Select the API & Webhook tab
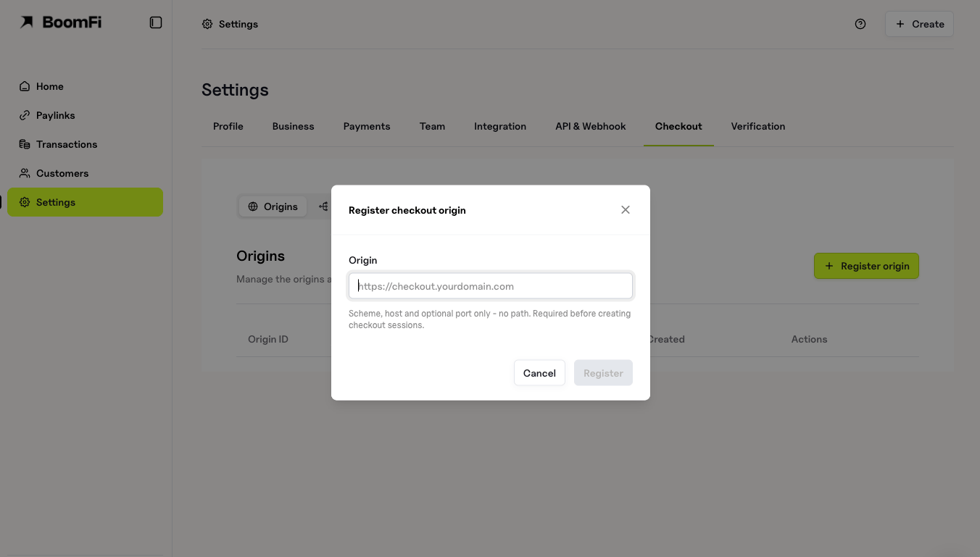This screenshot has width=980, height=557. point(591,126)
